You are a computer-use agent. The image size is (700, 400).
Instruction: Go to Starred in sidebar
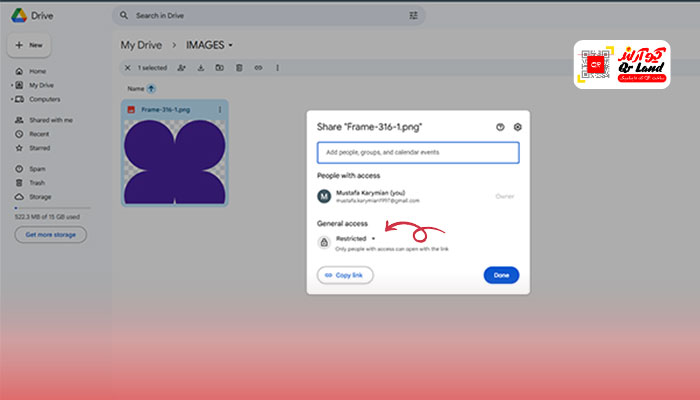tap(39, 146)
